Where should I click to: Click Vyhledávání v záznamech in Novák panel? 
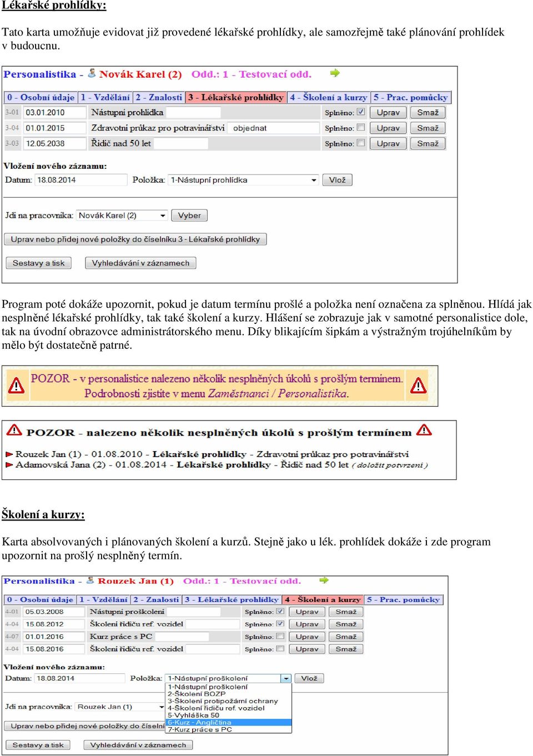click(140, 263)
